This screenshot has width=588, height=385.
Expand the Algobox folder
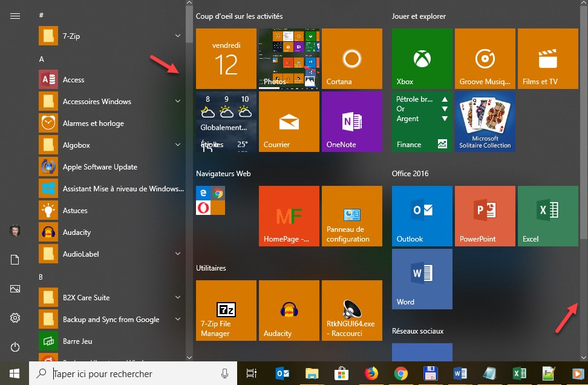(178, 145)
